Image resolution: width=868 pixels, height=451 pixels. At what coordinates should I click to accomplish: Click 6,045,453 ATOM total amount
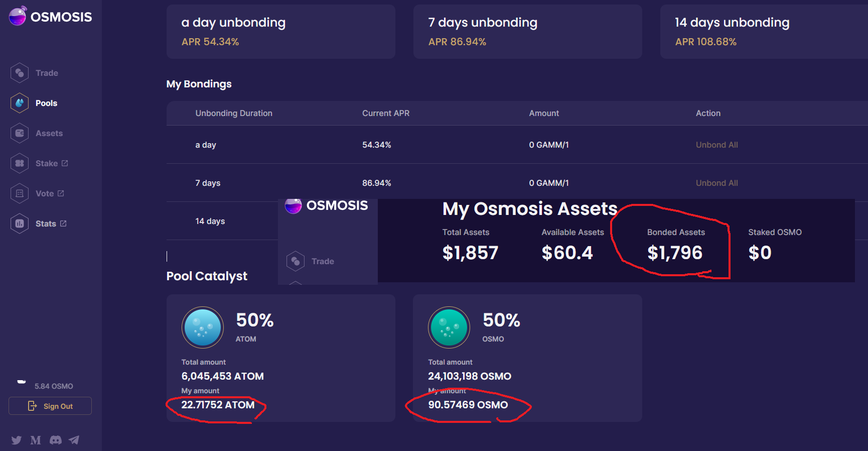click(222, 376)
